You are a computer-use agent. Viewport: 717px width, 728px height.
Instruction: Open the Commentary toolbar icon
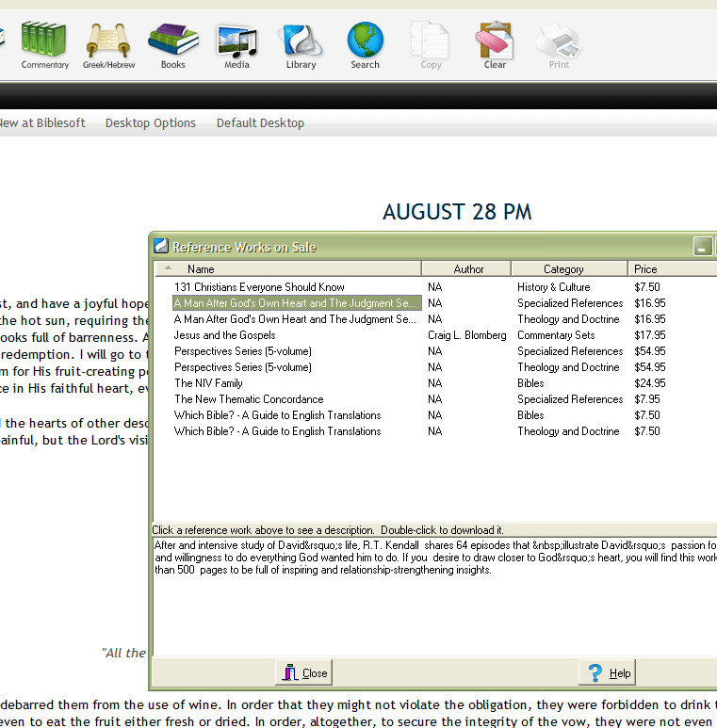tap(44, 42)
